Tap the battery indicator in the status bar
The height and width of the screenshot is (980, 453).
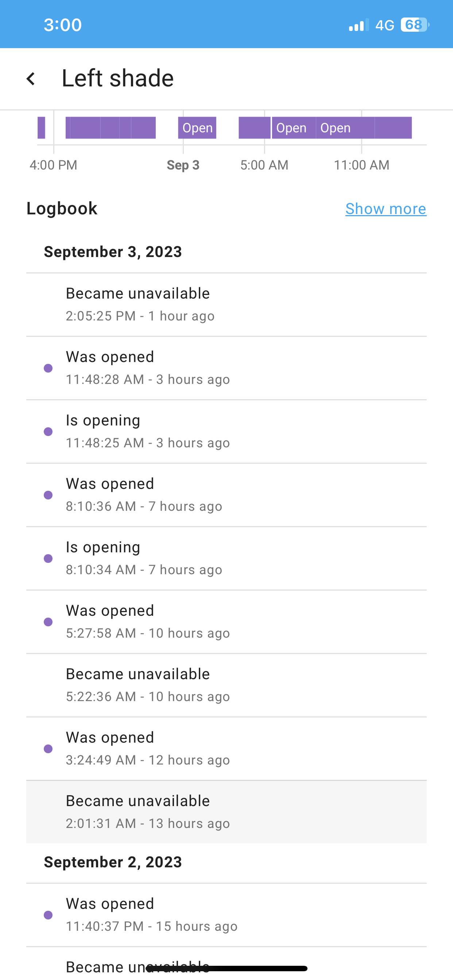point(414,25)
